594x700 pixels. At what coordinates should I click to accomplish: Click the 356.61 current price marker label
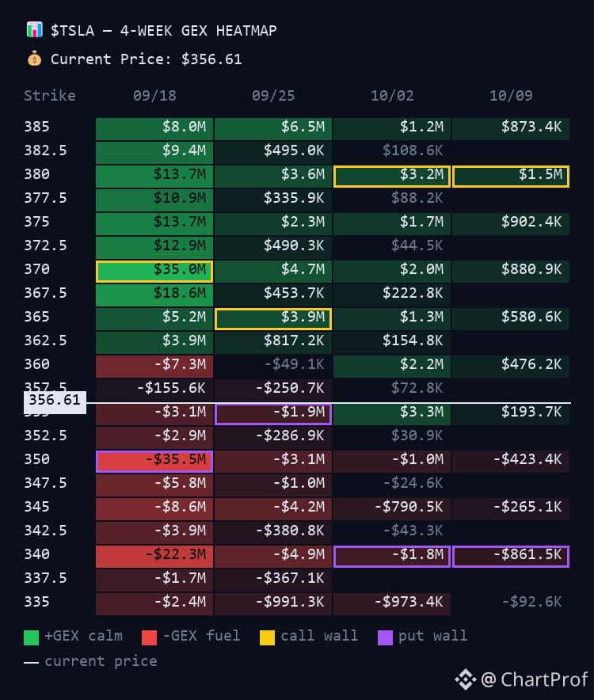[x=55, y=401]
